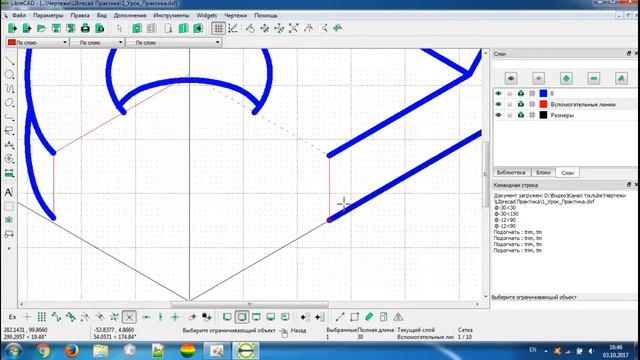The image size is (640, 360).
Task: Select the Text tool in left toolbar
Action: coord(9,192)
